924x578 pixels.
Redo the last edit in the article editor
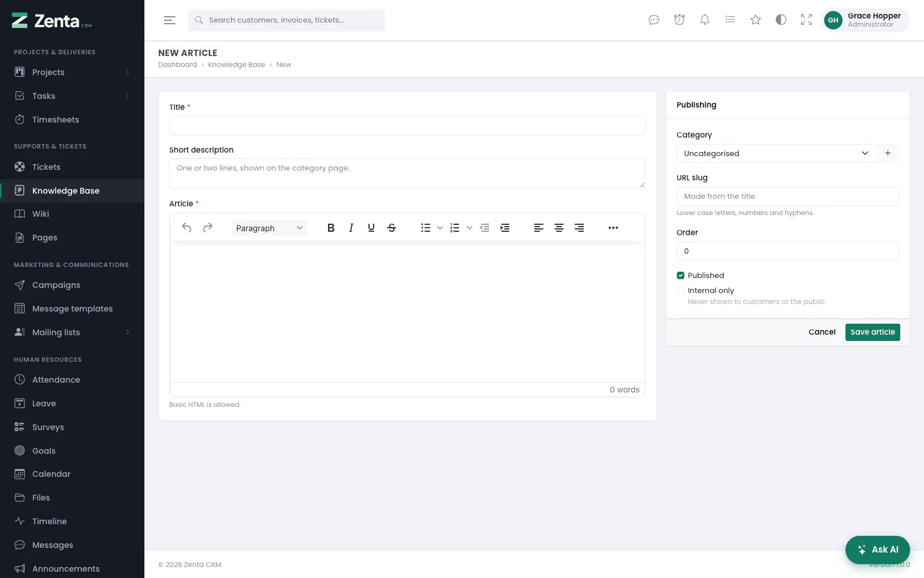pos(208,228)
